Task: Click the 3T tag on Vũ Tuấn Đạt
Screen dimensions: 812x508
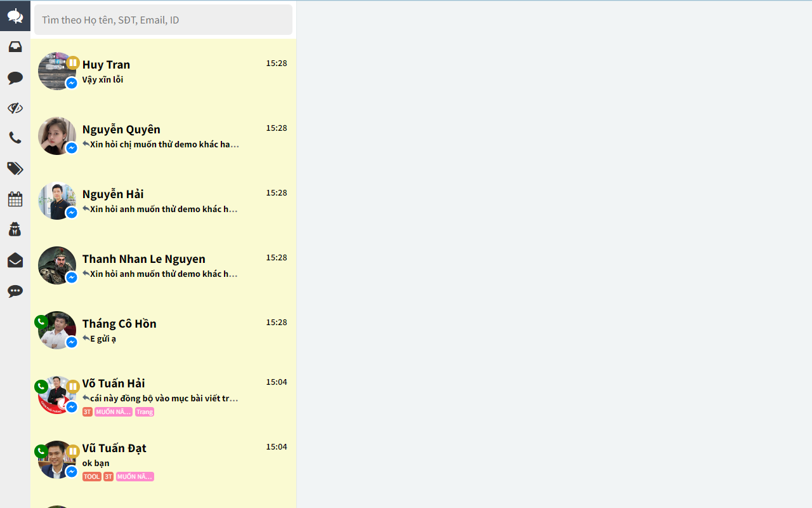Action: (108, 477)
